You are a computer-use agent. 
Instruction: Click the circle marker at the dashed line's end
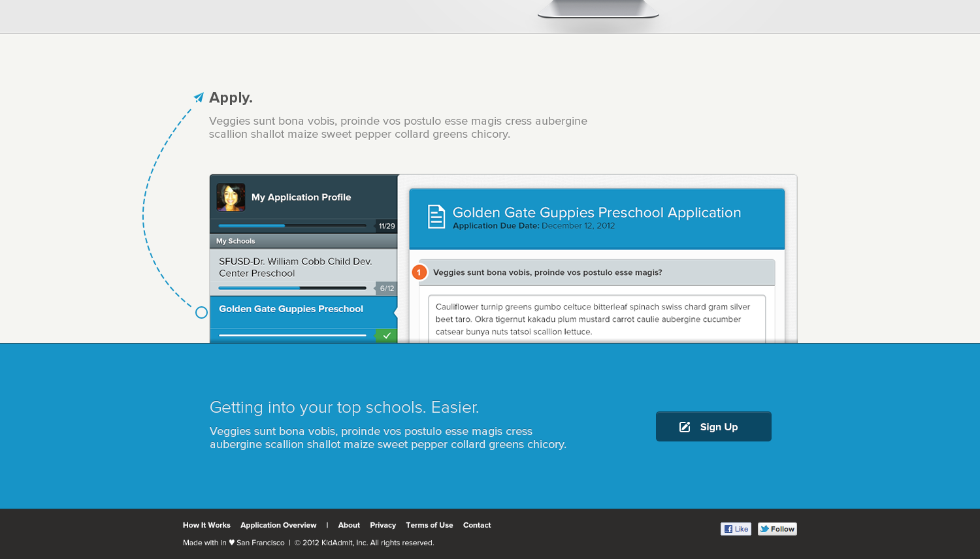click(201, 313)
